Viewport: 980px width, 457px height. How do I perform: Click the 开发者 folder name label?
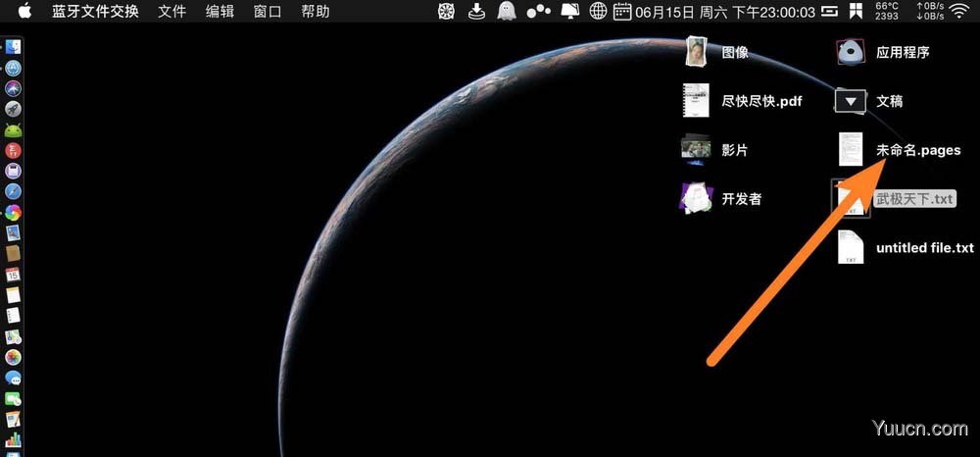tap(742, 199)
